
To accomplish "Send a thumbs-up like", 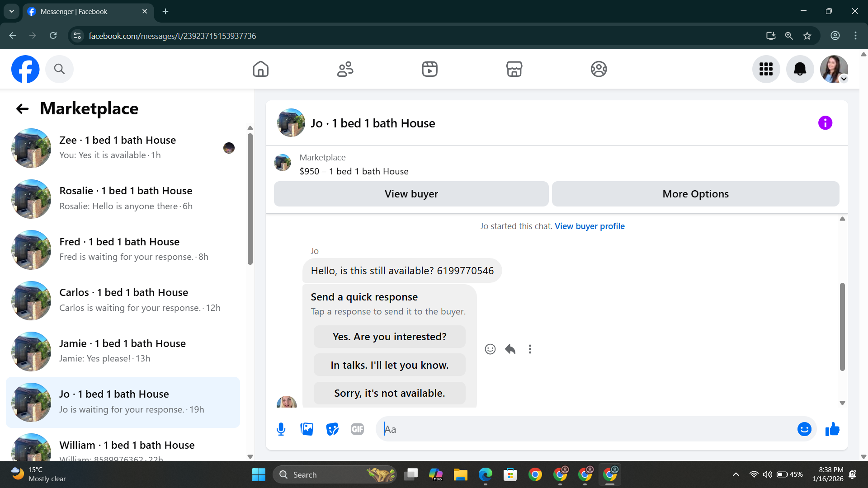I will click(832, 429).
